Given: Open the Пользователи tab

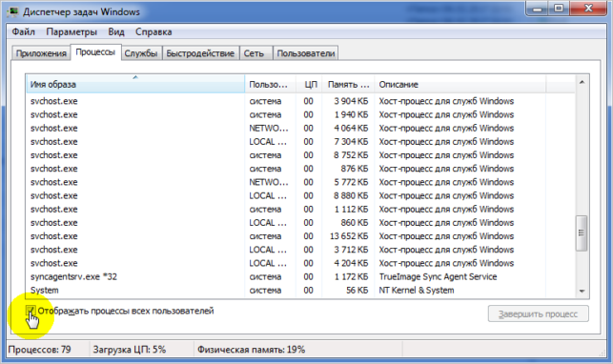Looking at the screenshot, I should tap(306, 53).
